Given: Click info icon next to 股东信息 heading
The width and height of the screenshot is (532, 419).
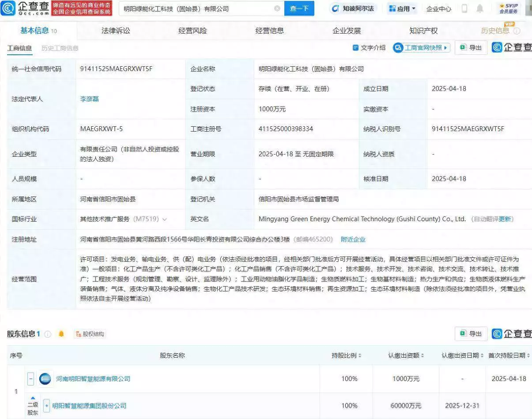Looking at the screenshot, I should (x=48, y=334).
